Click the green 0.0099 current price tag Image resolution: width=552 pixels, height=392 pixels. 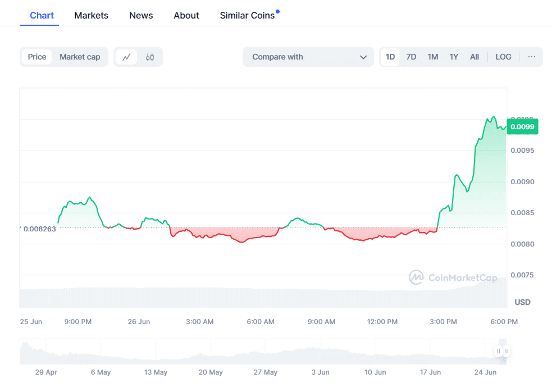(522, 127)
